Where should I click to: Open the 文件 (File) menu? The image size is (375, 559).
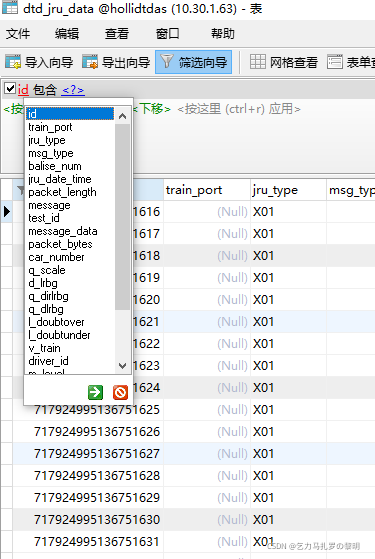18,34
